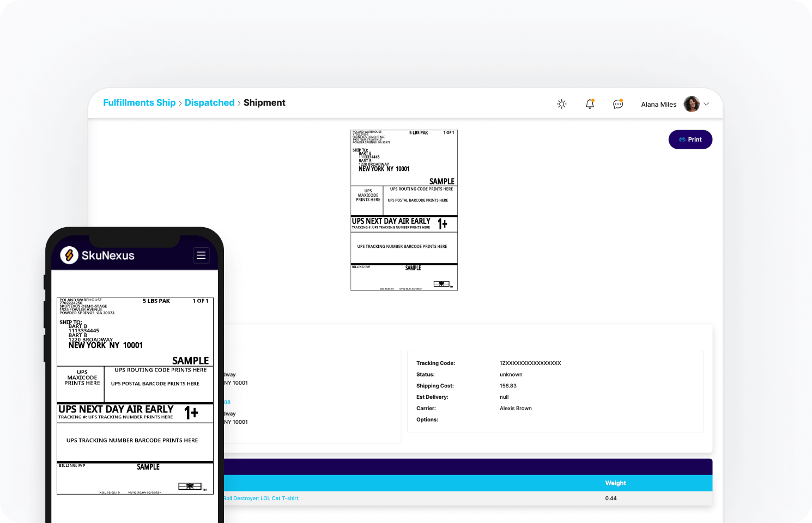
Task: Expand the user account dropdown chevron
Action: 706,104
